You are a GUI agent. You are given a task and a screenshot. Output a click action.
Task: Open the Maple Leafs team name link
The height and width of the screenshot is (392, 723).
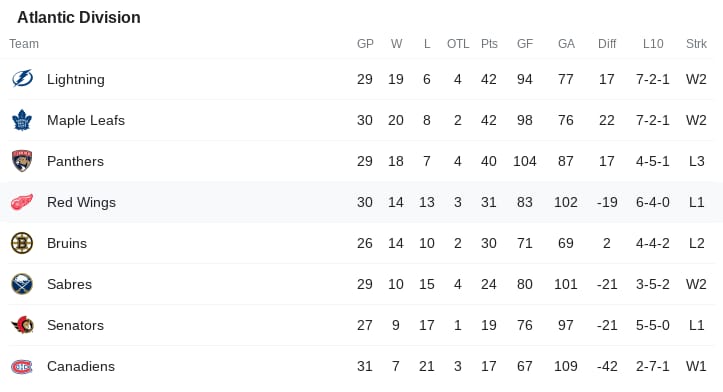coord(86,120)
